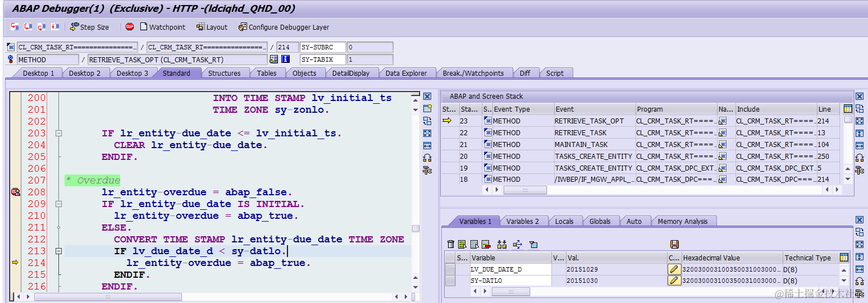Screen dimensions: 868x303
Task: Click the navigate-to-source icon beside RETRIEVE_TASK_OPT
Action: click(x=274, y=59)
